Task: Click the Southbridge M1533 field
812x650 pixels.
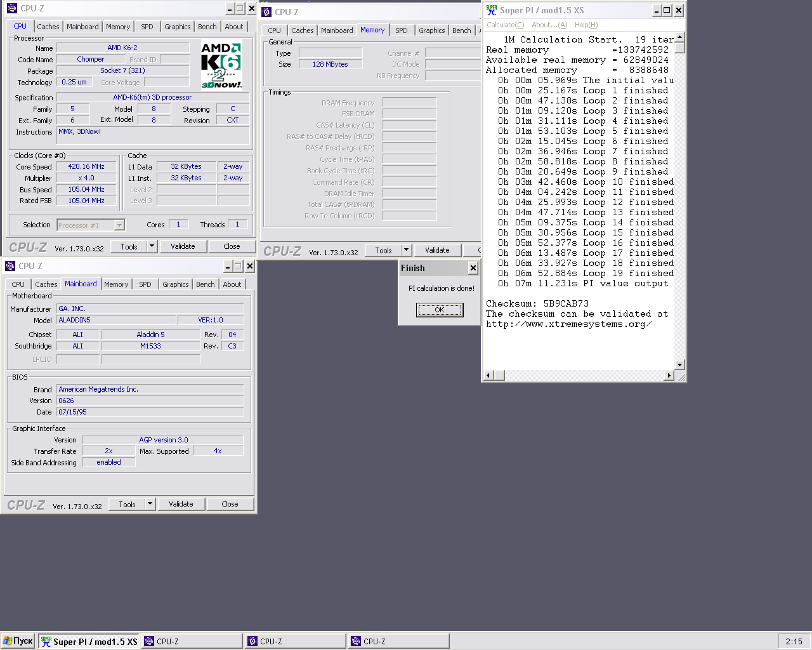Action: [150, 346]
